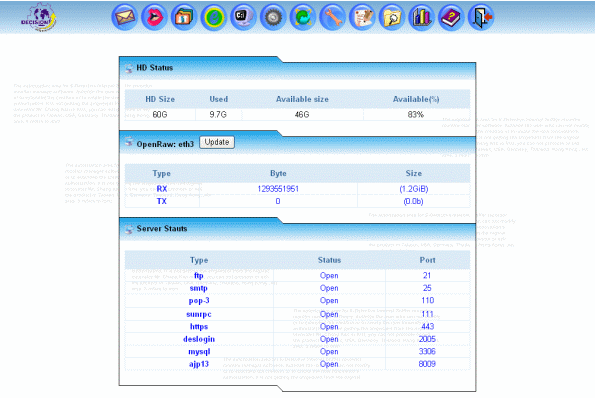Image resolution: width=595 pixels, height=398 pixels.
Task: Select the '1293551951' byte value
Action: pyautogui.click(x=278, y=189)
